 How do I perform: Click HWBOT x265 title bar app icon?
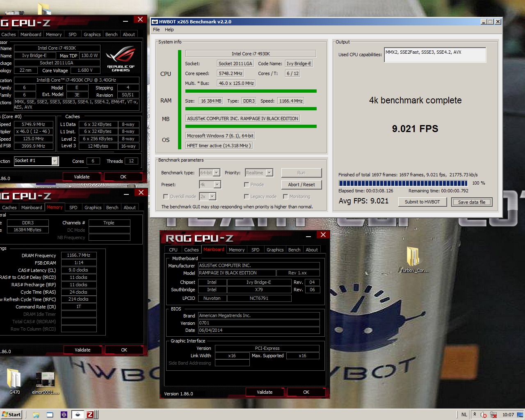click(155, 22)
